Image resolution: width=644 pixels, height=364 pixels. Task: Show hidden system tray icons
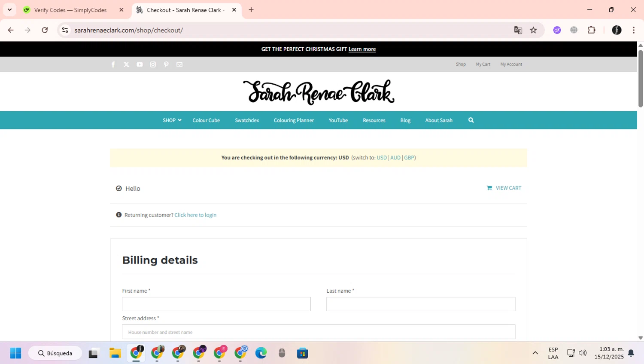535,353
